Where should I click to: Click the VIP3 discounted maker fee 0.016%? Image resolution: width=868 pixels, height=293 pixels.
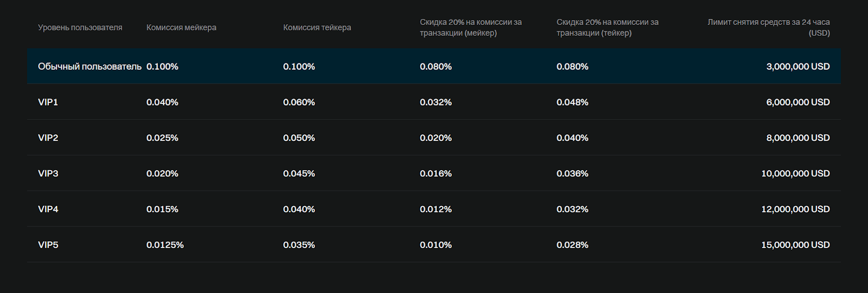pos(436,174)
